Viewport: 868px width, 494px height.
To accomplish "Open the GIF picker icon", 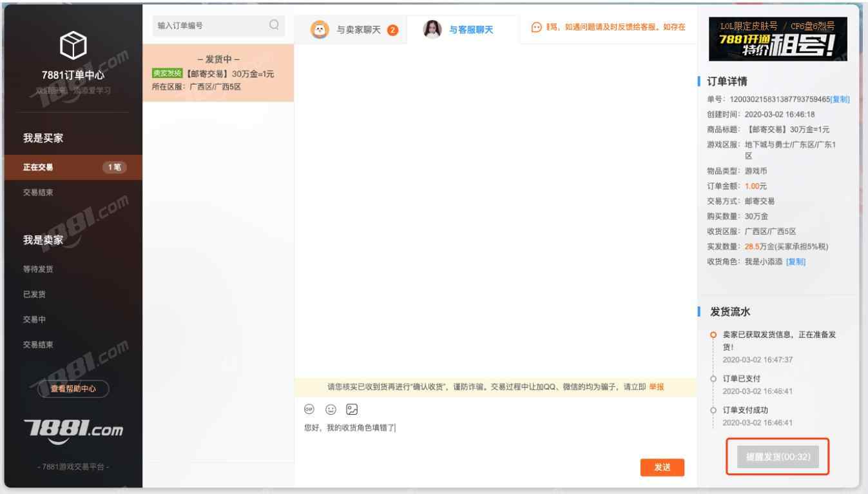I will click(308, 410).
